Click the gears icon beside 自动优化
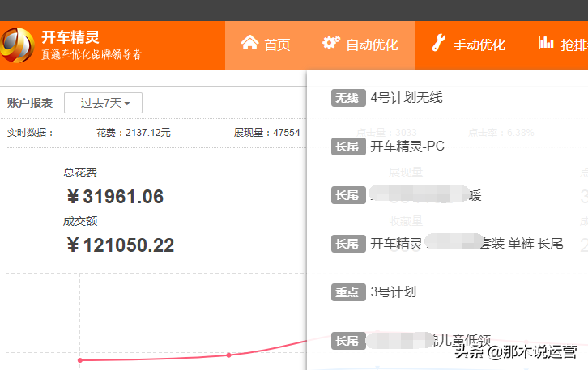This screenshot has width=588, height=370. point(331,43)
